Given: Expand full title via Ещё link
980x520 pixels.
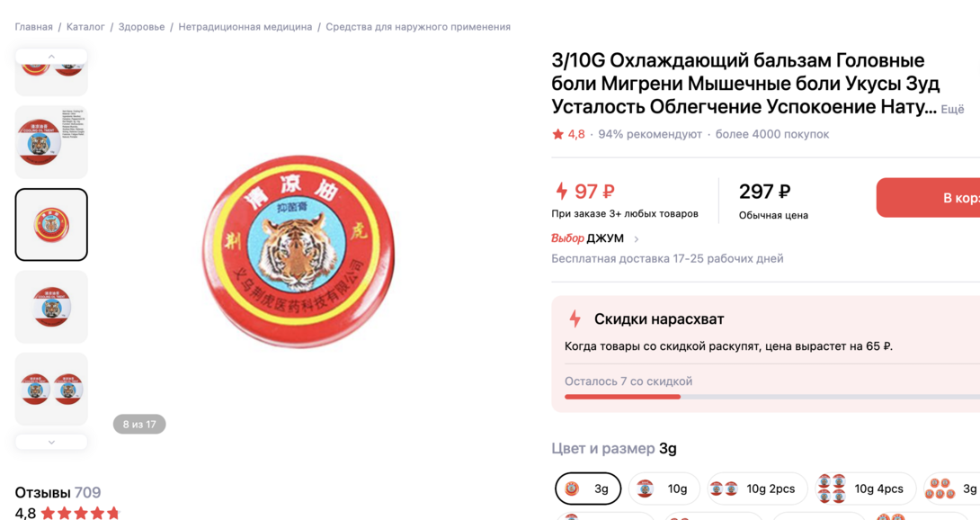Looking at the screenshot, I should pyautogui.click(x=952, y=110).
